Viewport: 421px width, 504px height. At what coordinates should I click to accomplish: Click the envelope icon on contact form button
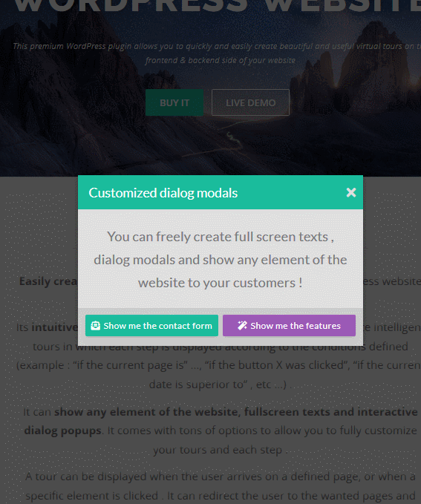coord(95,326)
